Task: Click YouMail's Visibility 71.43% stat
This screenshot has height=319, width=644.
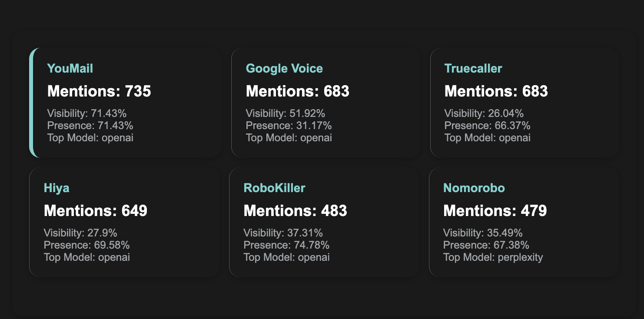Action: [87, 113]
